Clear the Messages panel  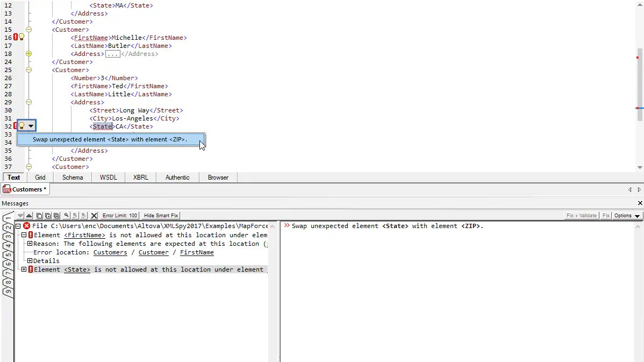(x=93, y=215)
